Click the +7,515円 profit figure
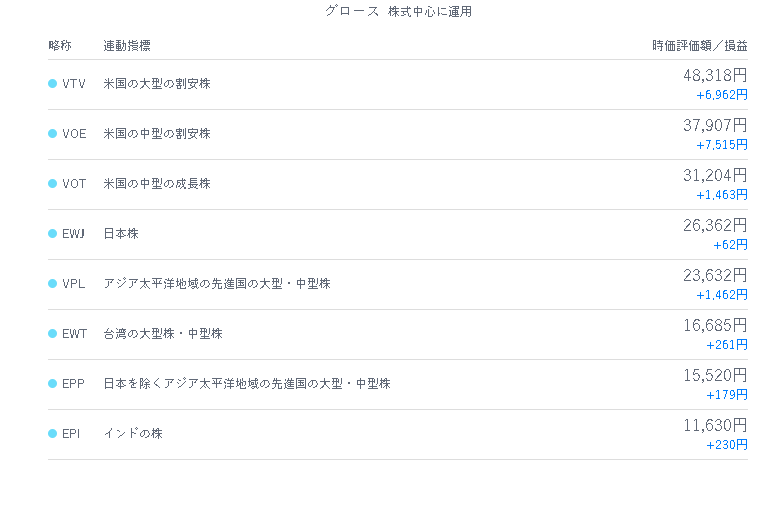Viewport: 780px width, 506px height. click(x=721, y=145)
